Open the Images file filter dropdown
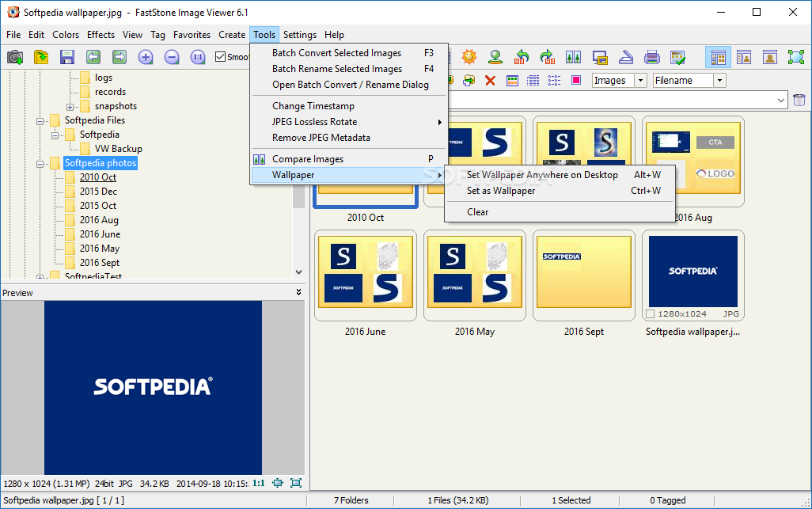Image resolution: width=812 pixels, height=509 pixels. [x=640, y=80]
